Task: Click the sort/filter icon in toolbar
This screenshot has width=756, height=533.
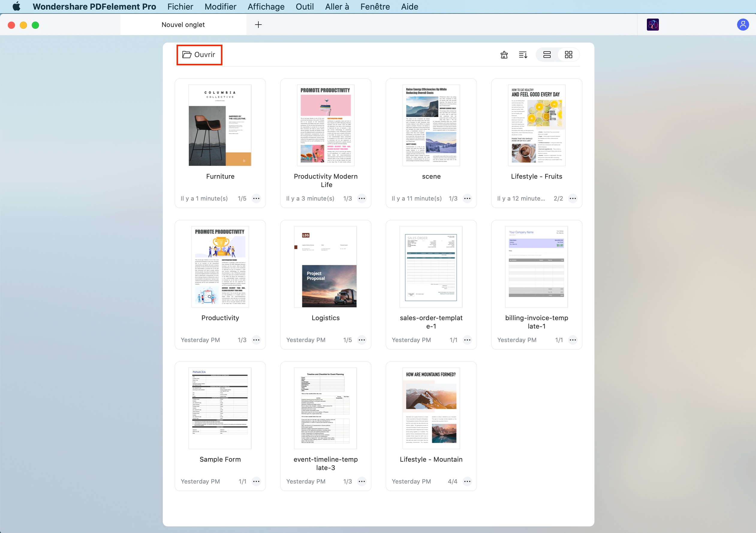Action: 523,55
